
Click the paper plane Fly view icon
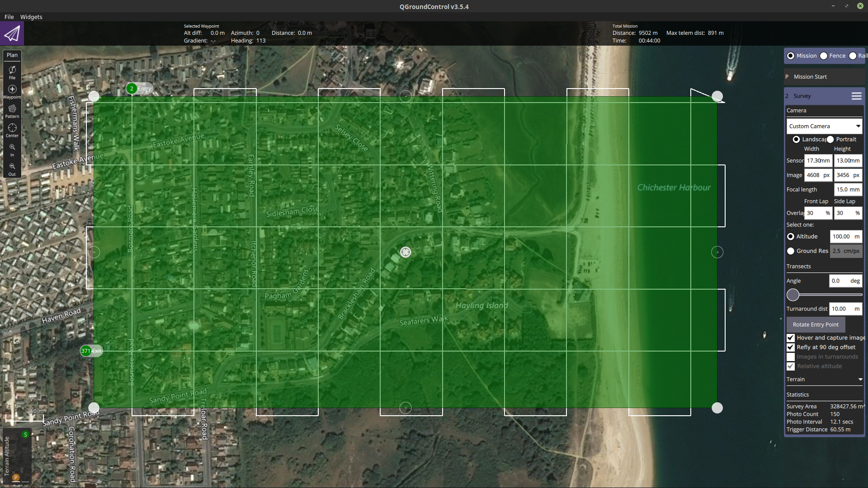[x=12, y=33]
